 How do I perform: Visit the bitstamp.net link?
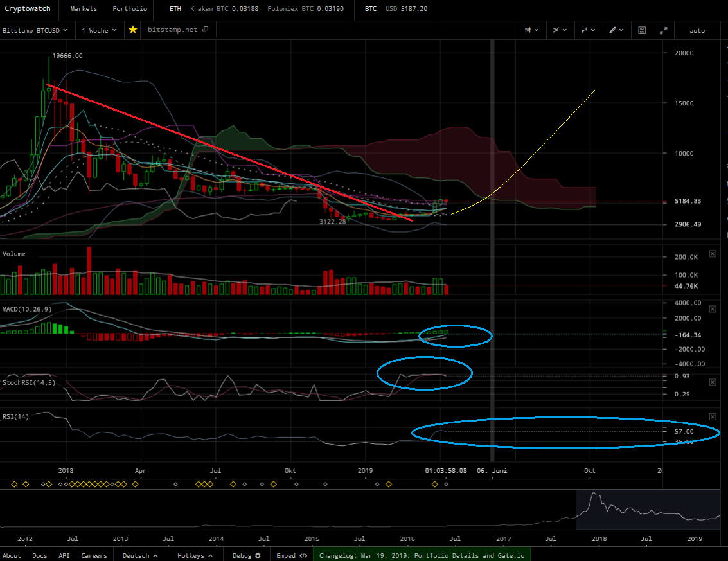pos(172,30)
